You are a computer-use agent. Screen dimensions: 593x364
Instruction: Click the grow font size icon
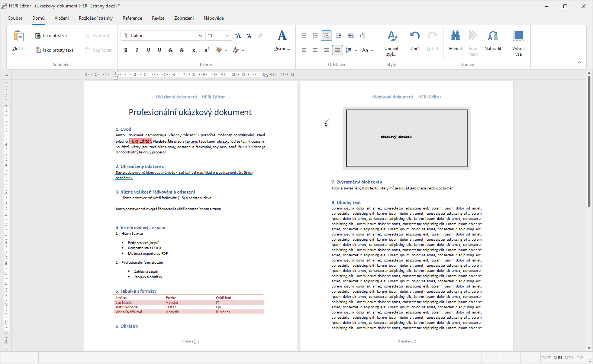click(238, 36)
